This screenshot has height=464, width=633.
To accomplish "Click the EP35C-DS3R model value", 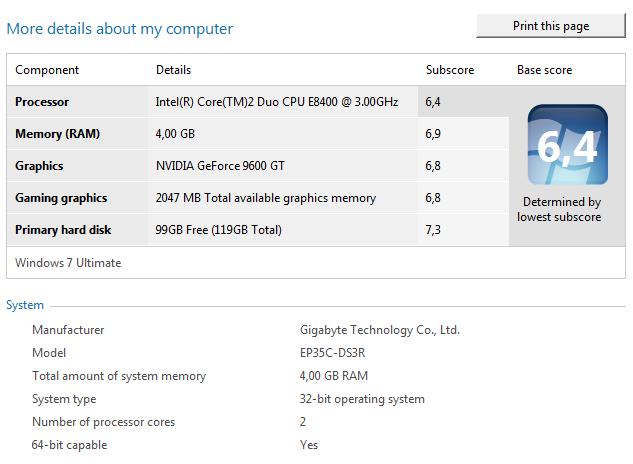I will point(332,353).
